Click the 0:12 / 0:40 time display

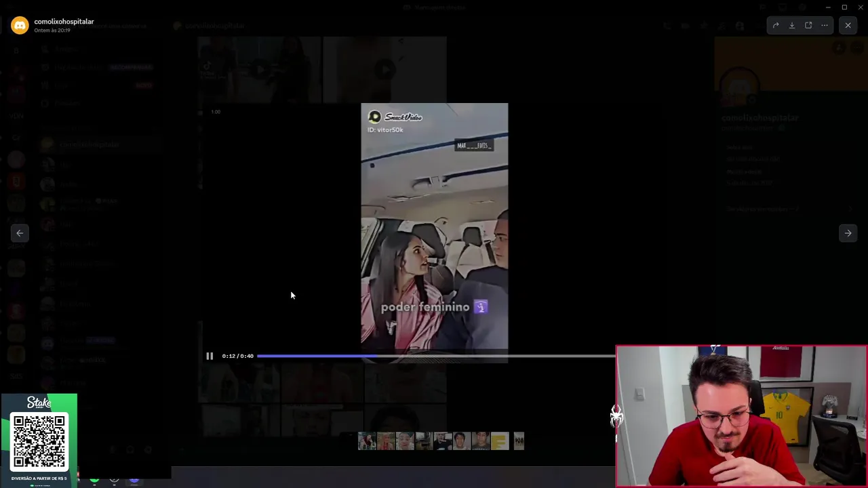pos(237,356)
